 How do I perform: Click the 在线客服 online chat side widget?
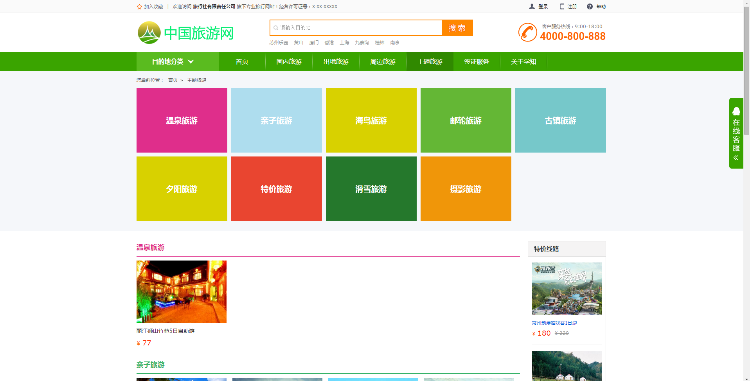(736, 133)
